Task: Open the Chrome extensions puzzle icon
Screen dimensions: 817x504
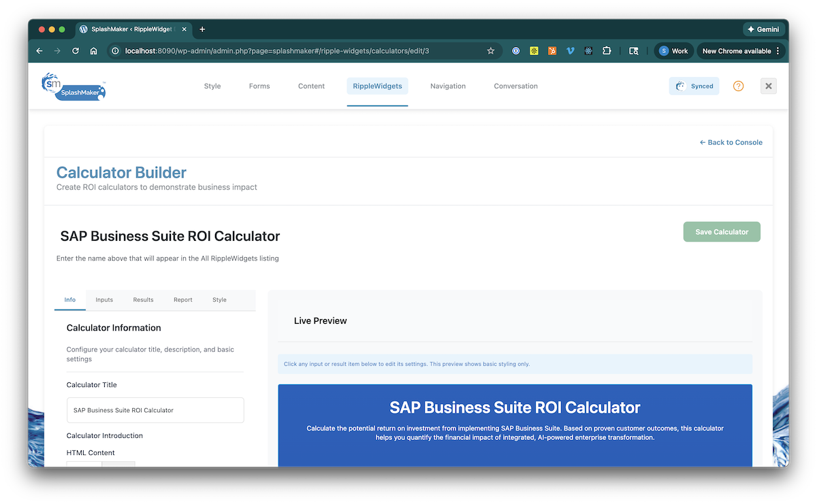Action: 607,51
